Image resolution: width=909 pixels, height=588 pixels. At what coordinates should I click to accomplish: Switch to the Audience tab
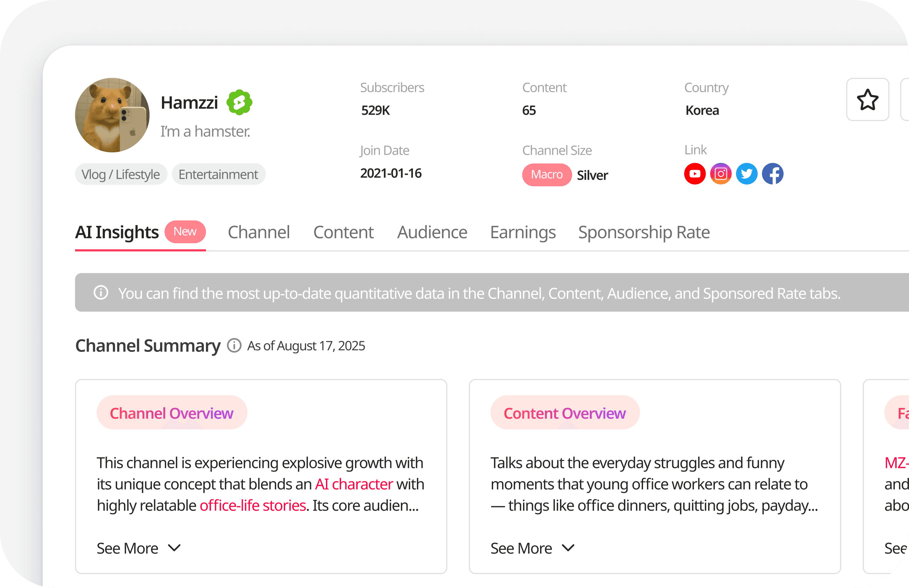coord(432,232)
